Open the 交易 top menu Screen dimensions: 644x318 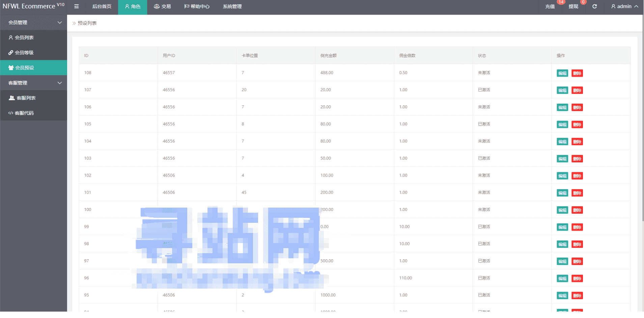click(162, 6)
